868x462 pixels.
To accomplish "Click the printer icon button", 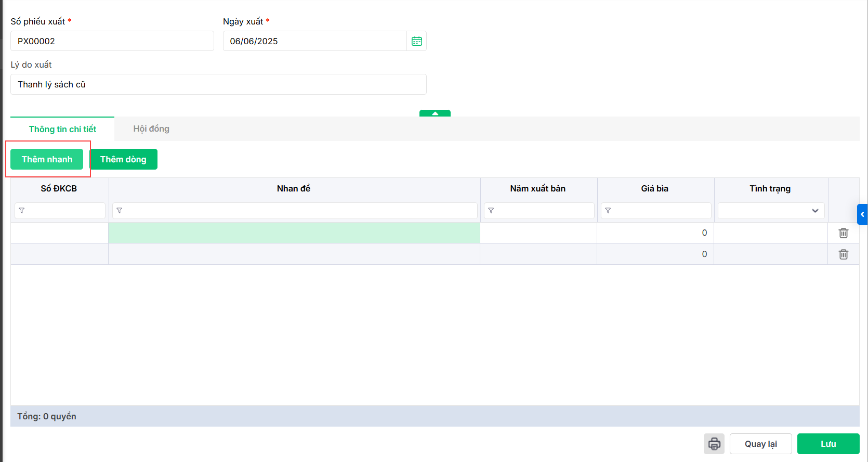I will (714, 444).
